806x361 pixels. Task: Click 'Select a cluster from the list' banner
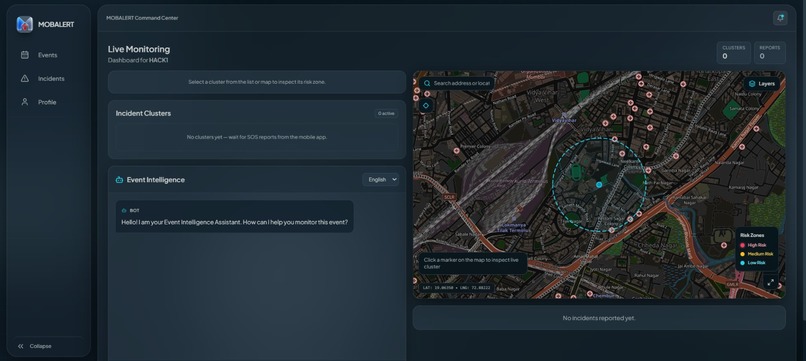(257, 82)
